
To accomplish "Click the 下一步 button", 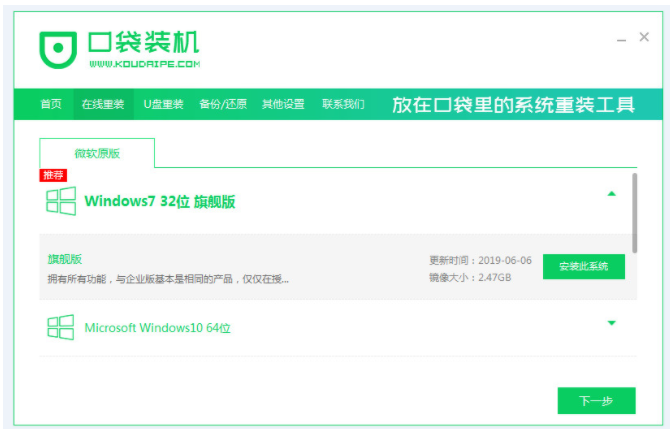I will pyautogui.click(x=597, y=400).
